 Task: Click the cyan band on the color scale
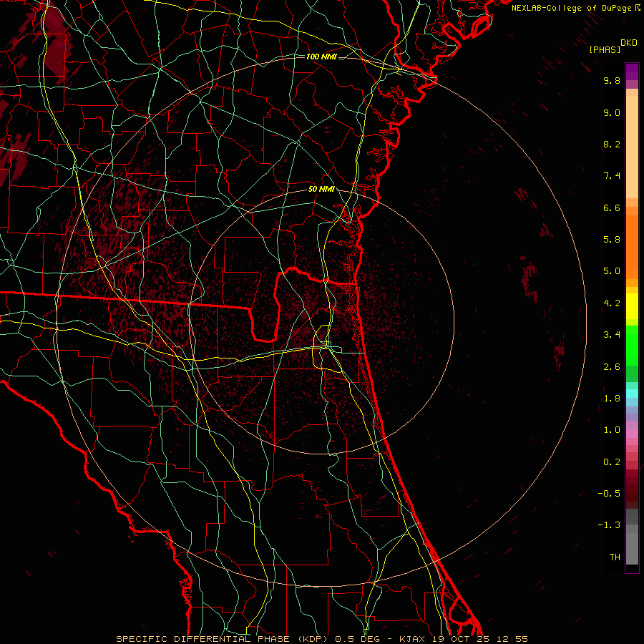(x=632, y=393)
